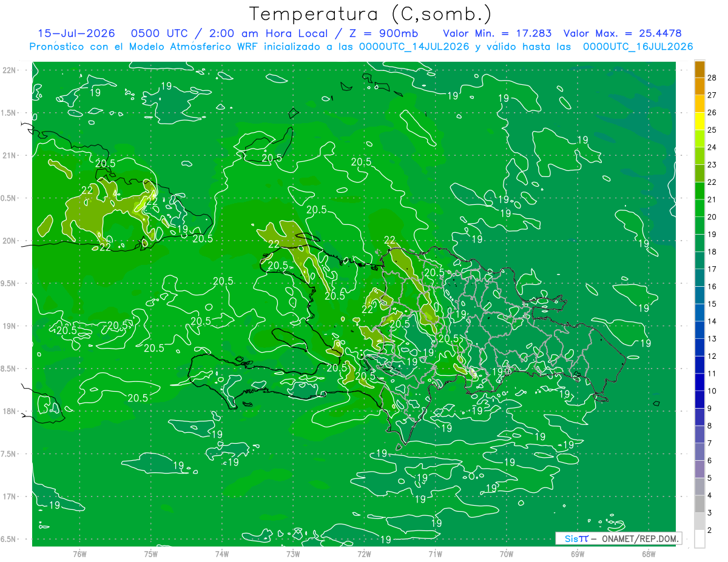Screen dimensions: 728x562
Task: Click the '70W' longitude label
Action: (506, 554)
